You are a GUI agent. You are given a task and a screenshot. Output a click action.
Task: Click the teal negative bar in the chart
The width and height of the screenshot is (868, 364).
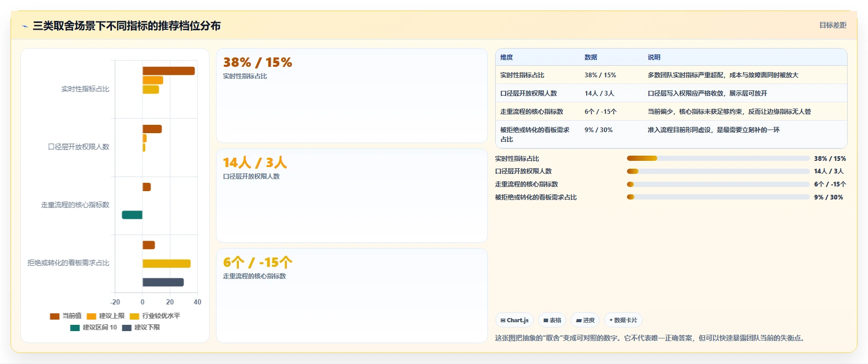pyautogui.click(x=132, y=215)
